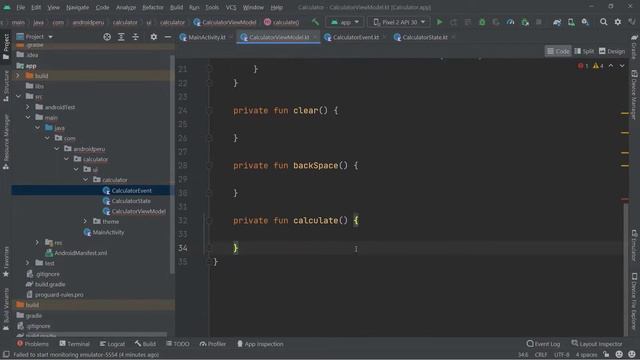
Task: Open the AVD Device Manager toolbar icon
Action: 571,22
